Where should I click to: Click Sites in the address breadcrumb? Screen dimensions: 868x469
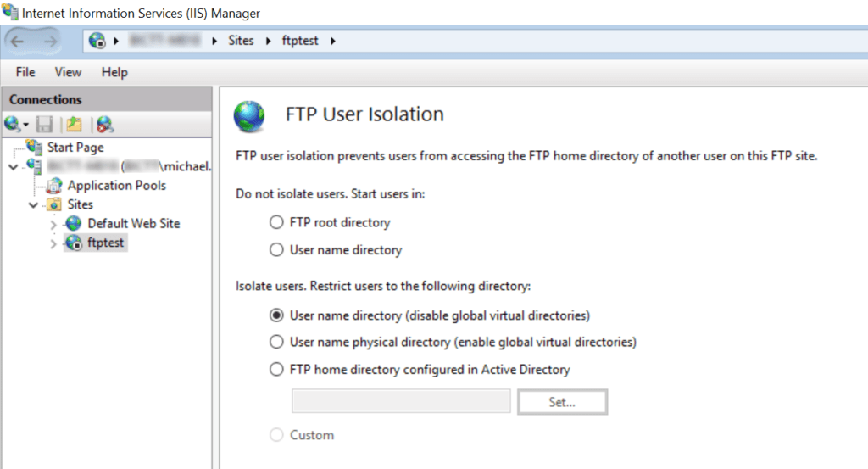(x=241, y=41)
